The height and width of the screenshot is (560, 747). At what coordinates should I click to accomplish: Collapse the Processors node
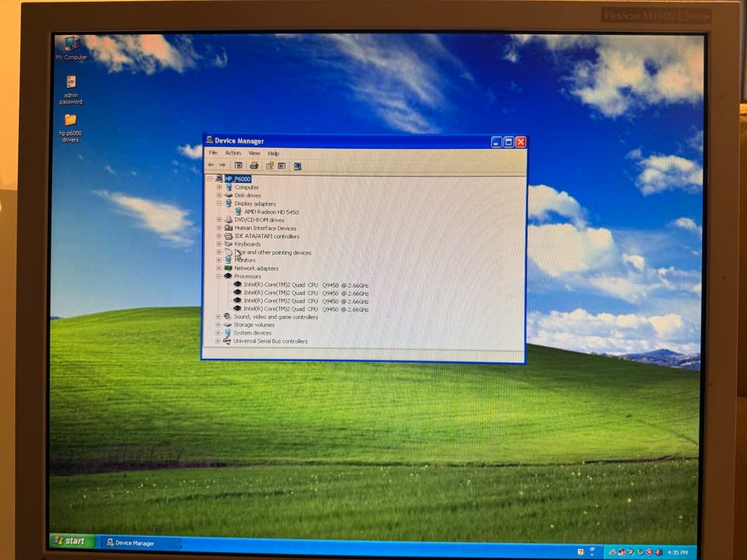point(219,276)
